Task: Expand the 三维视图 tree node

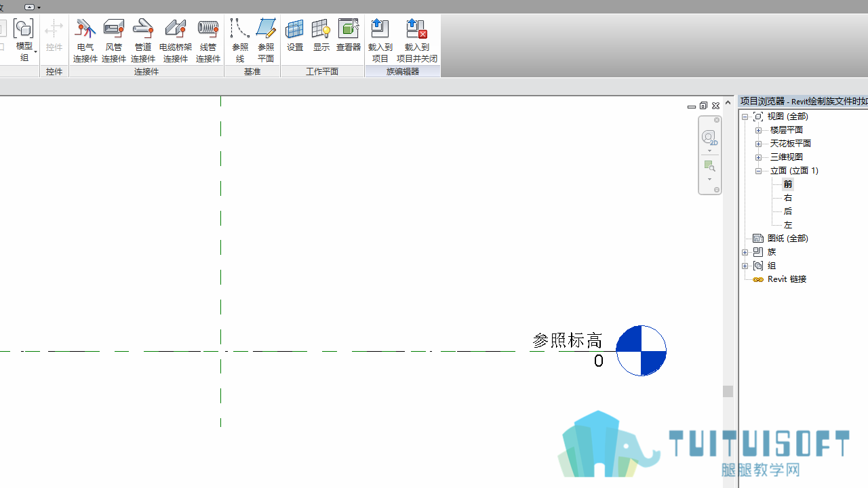Action: (758, 157)
